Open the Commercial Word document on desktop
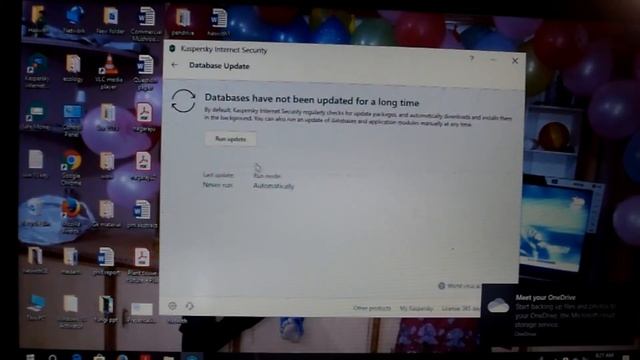 [146, 23]
